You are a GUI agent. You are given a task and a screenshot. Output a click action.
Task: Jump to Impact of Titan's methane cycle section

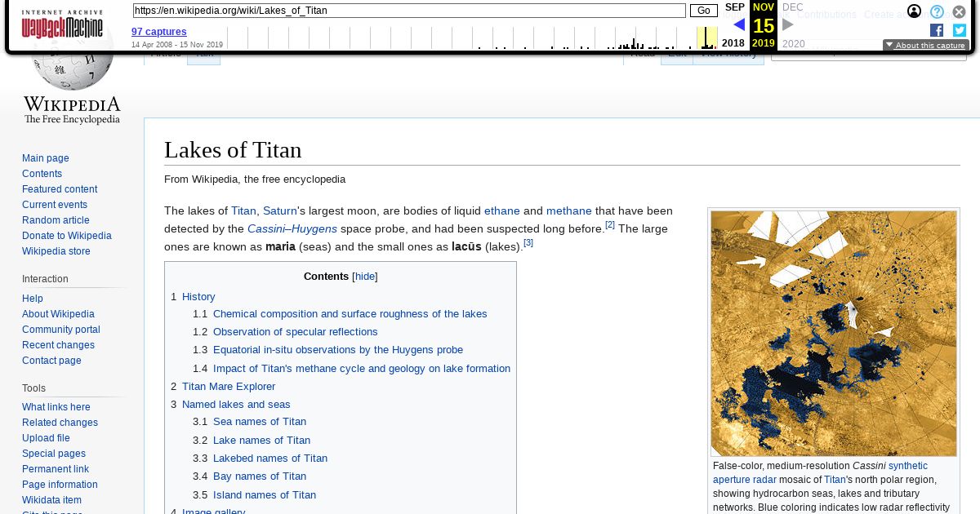click(362, 369)
